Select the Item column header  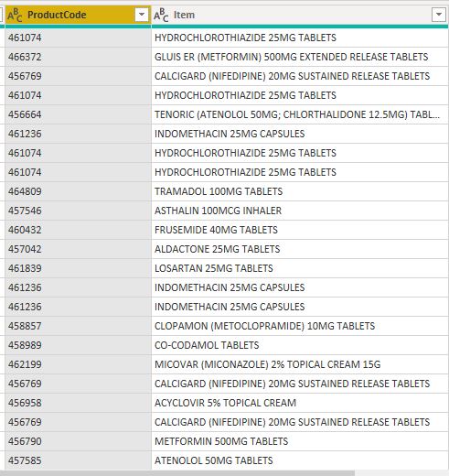click(x=300, y=15)
